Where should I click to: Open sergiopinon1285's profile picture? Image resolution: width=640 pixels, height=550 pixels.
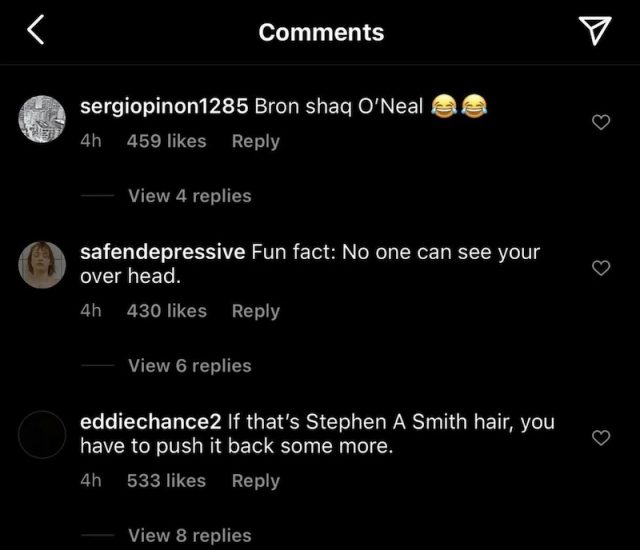click(42, 119)
